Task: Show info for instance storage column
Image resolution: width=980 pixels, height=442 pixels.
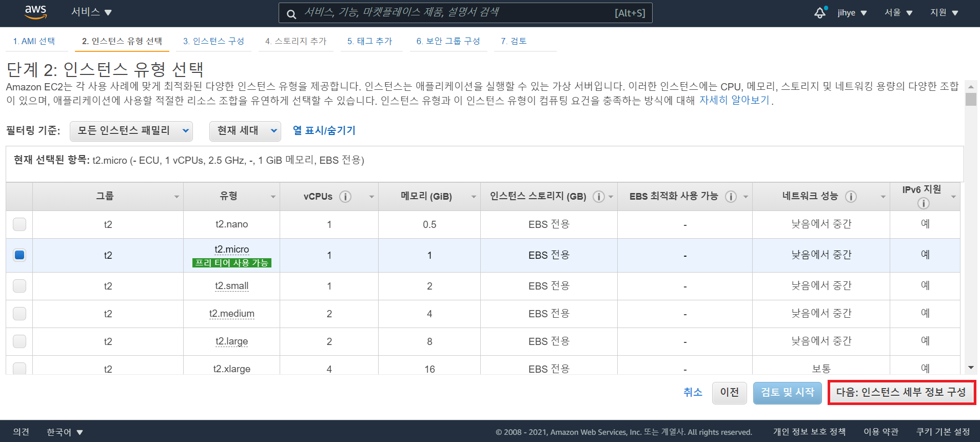Action: [x=598, y=197]
